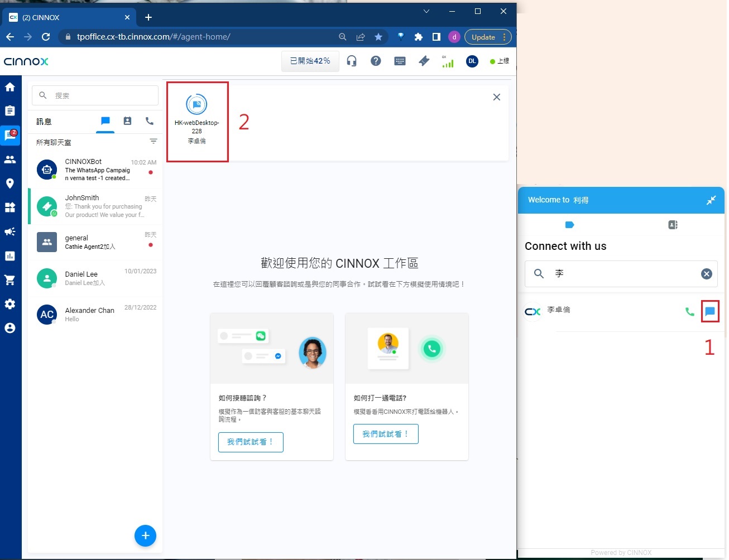
Task: Open the dialpad keyboard icon in top bar
Action: click(x=400, y=61)
